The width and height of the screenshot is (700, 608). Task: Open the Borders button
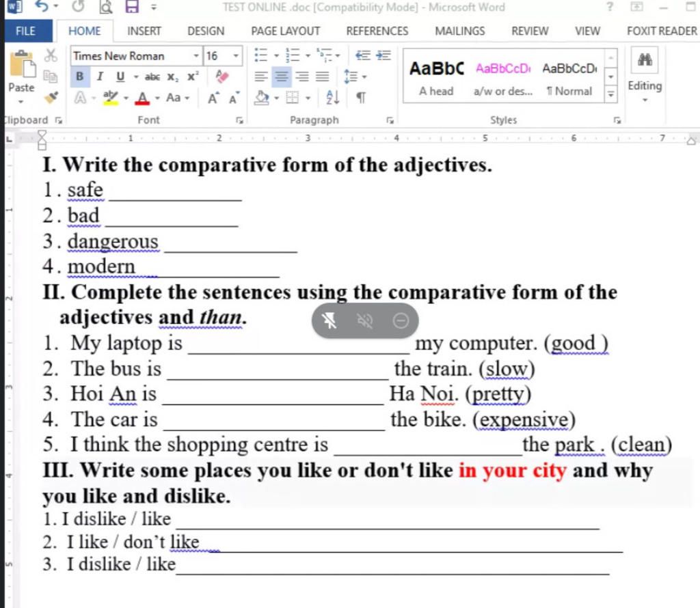click(293, 97)
